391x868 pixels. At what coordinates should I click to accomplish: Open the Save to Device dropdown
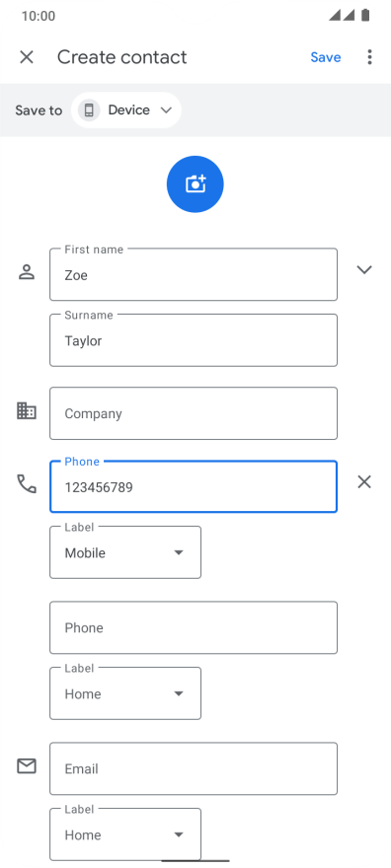click(126, 110)
